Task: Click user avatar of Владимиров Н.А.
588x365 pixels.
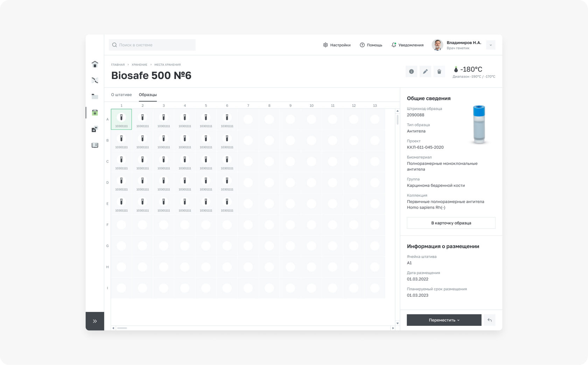Action: point(437,45)
